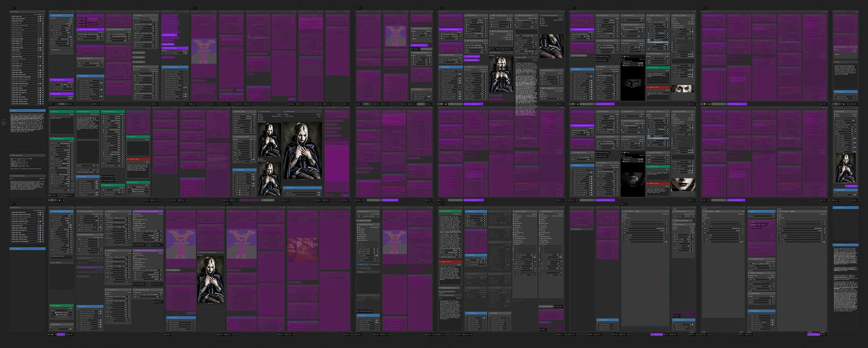
Task: Click Randomize Each Time in Seed node
Action: tap(138, 189)
